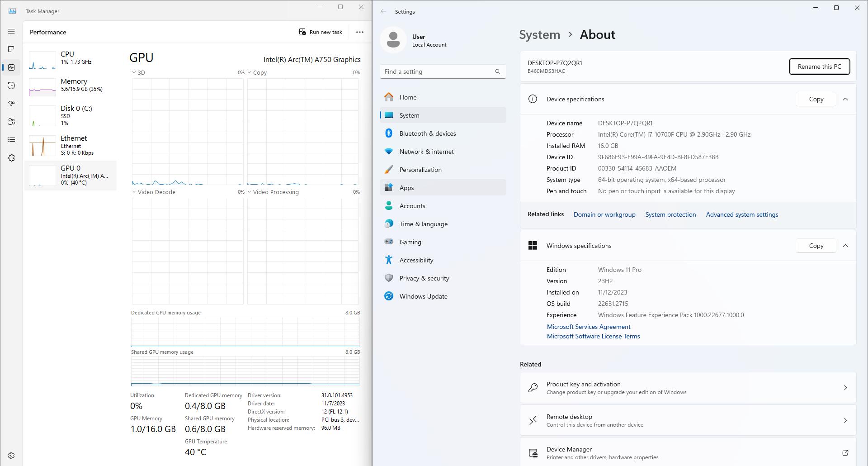
Task: Open App history icon in Task Manager
Action: 11,86
